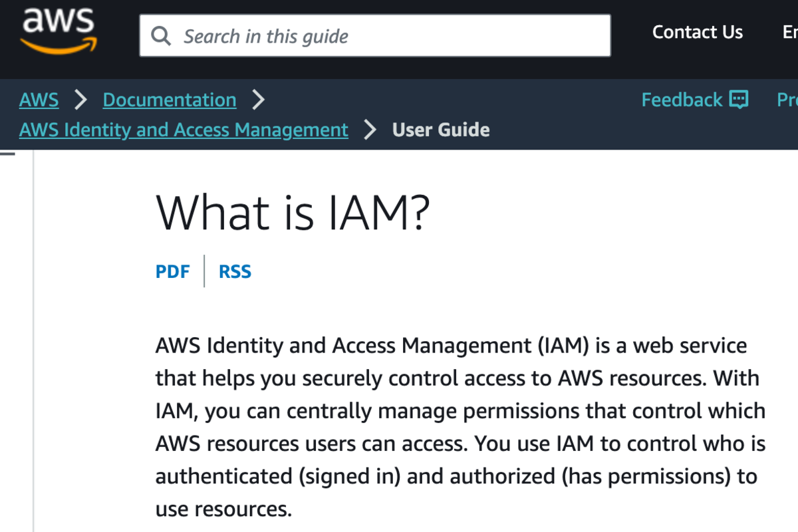The width and height of the screenshot is (798, 532).
Task: Click the chevron before User Guide
Action: (370, 130)
